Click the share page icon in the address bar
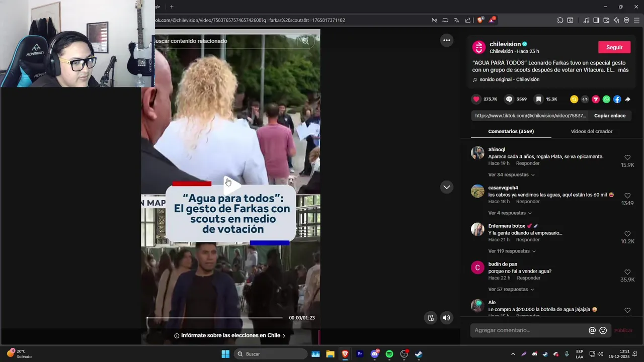This screenshot has width=644, height=362. tap(468, 20)
